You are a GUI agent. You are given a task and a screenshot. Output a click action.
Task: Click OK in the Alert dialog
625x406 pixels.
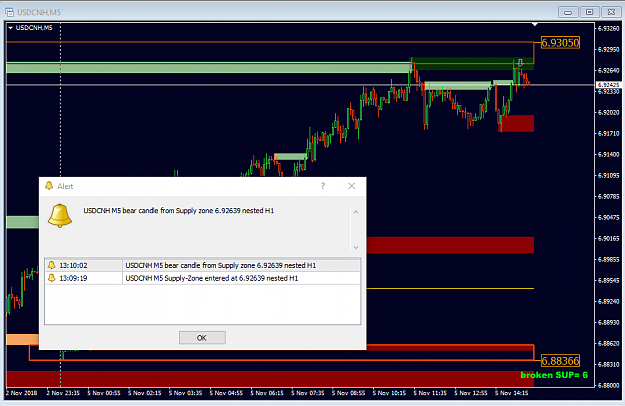pyautogui.click(x=202, y=338)
